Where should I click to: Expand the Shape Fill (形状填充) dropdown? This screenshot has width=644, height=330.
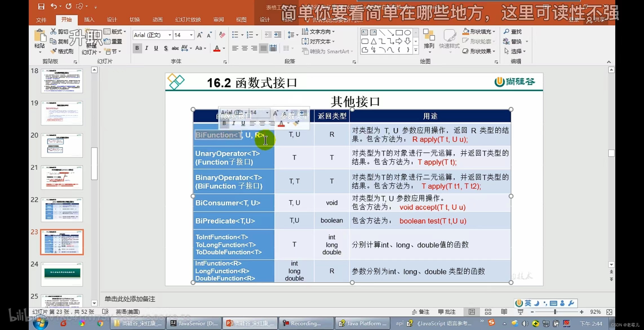click(494, 32)
